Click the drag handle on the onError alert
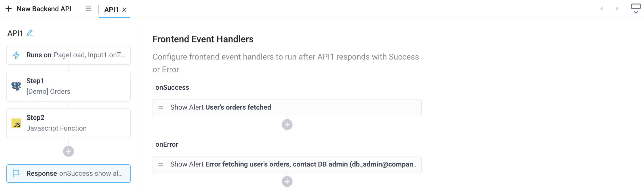The width and height of the screenshot is (644, 195). tap(160, 165)
